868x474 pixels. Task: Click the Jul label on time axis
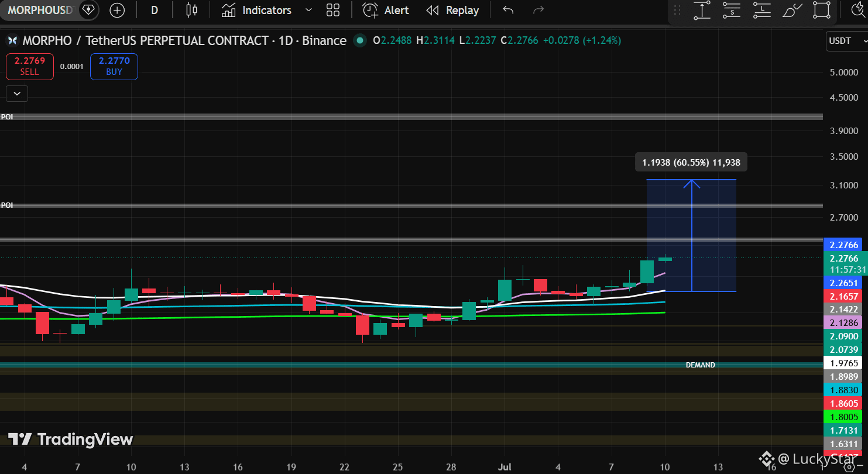[x=505, y=467]
